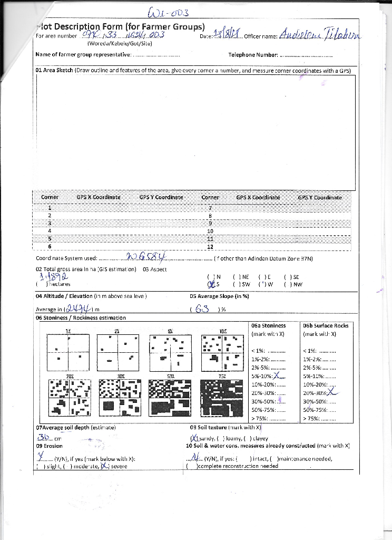Check the slight erosion box
Image resolution: width=392 pixels, height=540 pixels.
(41, 466)
